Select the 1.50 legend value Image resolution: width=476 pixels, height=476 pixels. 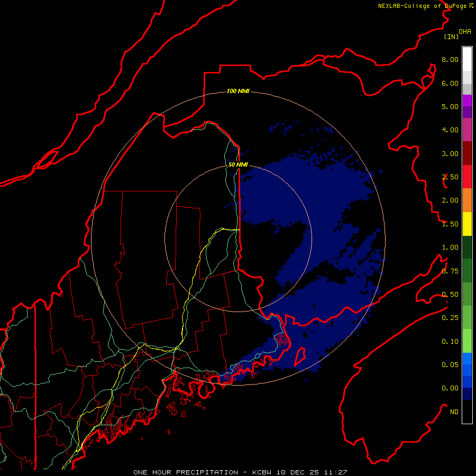point(450,224)
